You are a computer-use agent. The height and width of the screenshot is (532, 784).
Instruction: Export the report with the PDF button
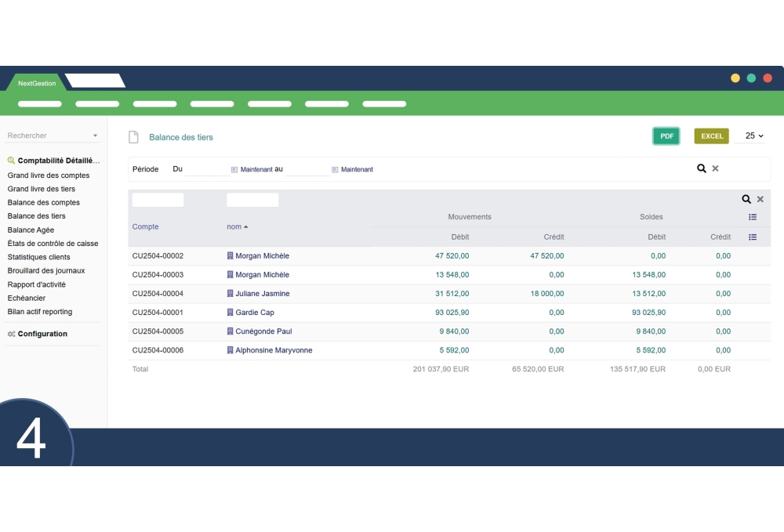coord(666,136)
